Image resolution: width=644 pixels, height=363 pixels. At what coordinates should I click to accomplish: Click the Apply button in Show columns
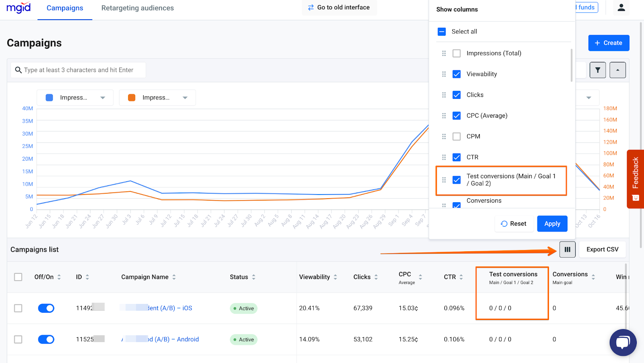tap(552, 224)
